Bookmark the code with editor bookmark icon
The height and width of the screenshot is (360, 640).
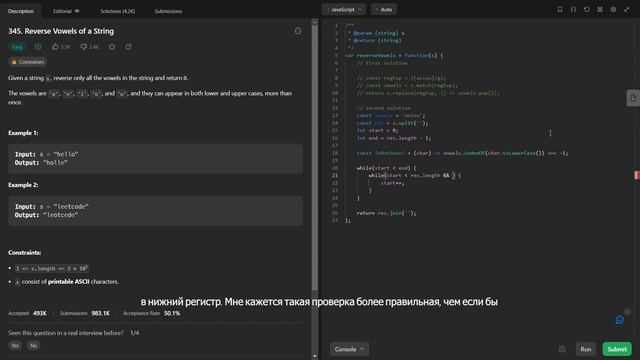point(560,9)
